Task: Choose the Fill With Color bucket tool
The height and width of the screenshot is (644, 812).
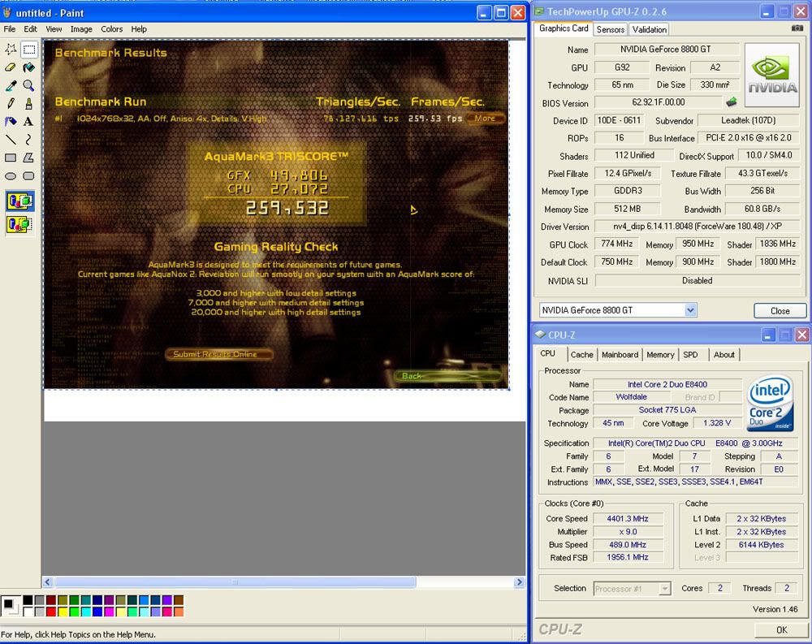Action: (29, 68)
